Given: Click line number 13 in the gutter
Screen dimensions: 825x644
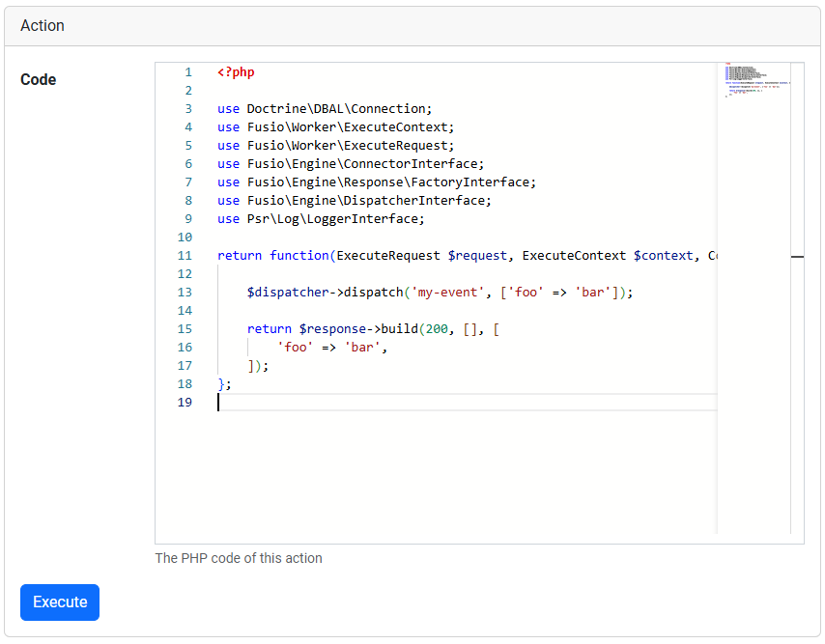Looking at the screenshot, I should [x=185, y=293].
